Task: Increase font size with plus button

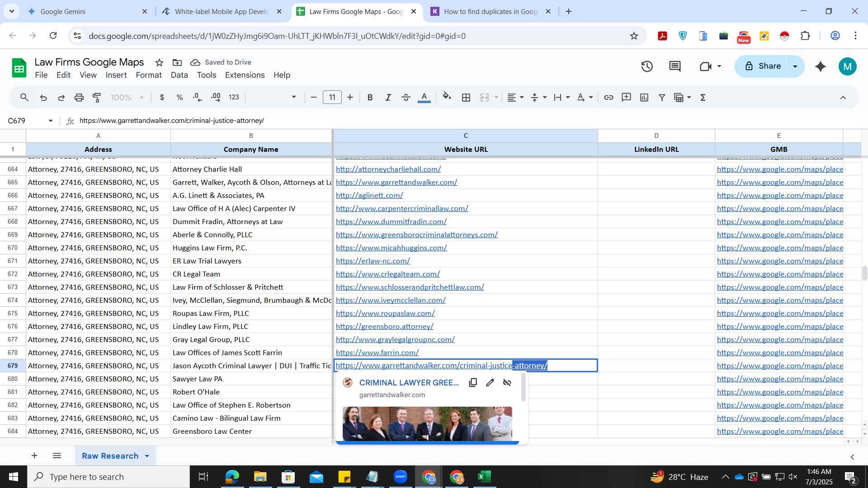Action: click(350, 98)
